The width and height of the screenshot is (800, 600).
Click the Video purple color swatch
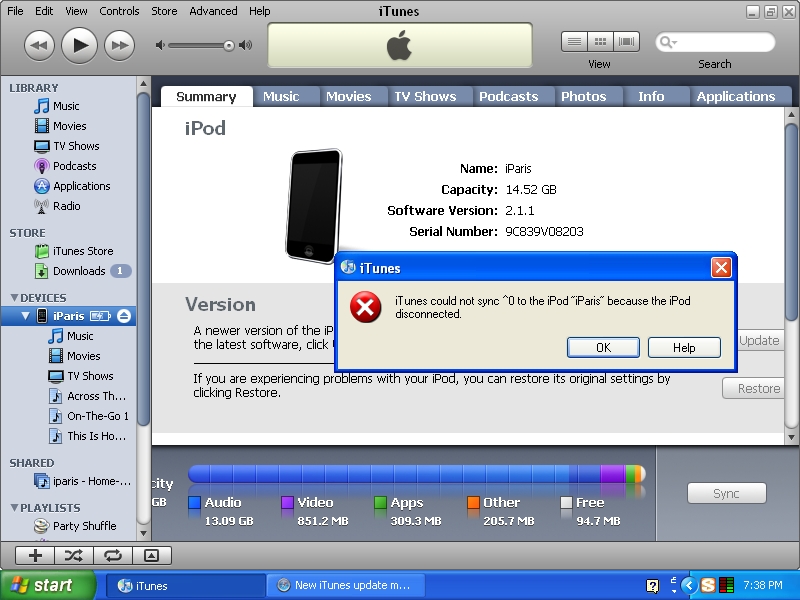tap(287, 503)
